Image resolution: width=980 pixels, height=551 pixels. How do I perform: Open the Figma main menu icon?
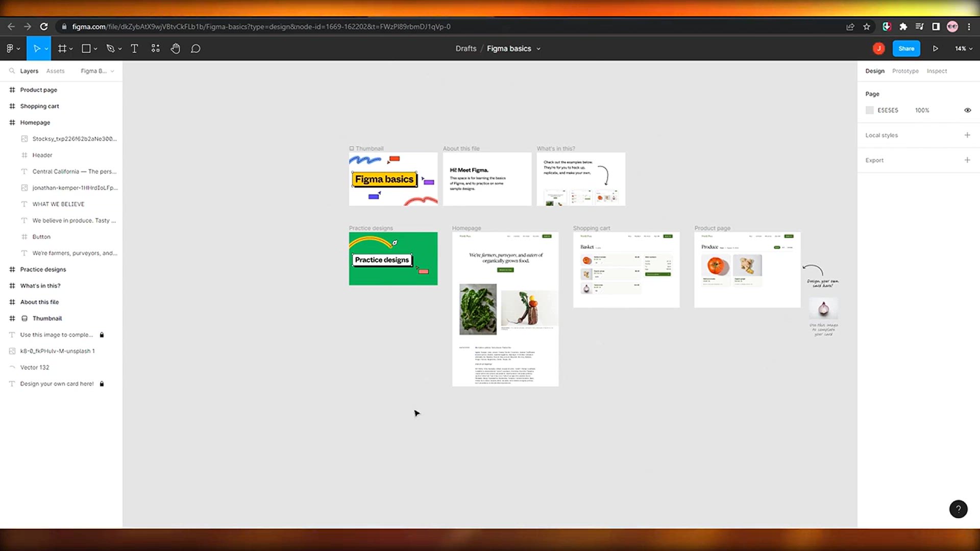click(x=10, y=48)
